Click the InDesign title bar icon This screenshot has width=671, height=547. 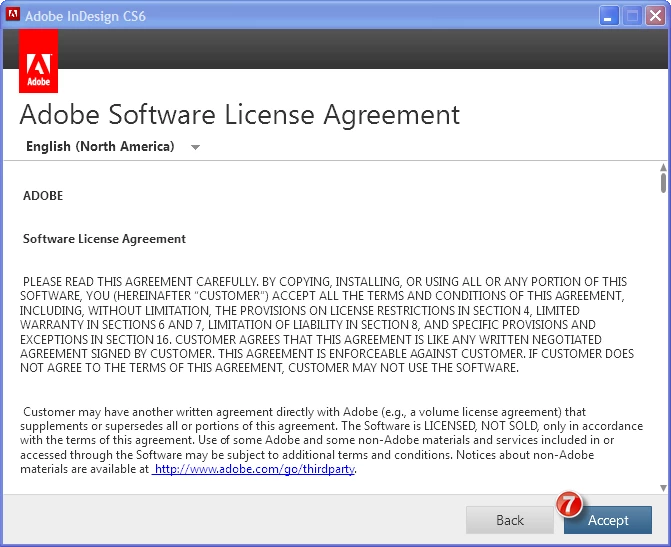[x=13, y=15]
